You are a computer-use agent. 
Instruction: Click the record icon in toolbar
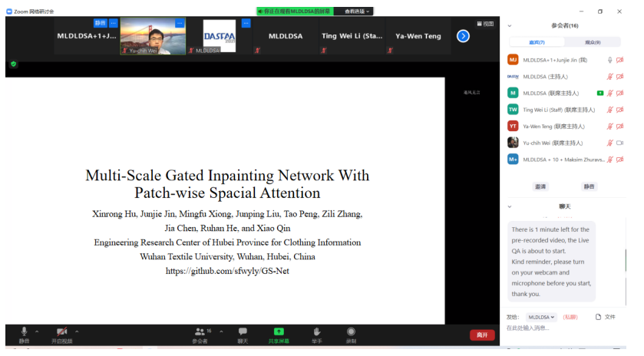[x=351, y=331]
